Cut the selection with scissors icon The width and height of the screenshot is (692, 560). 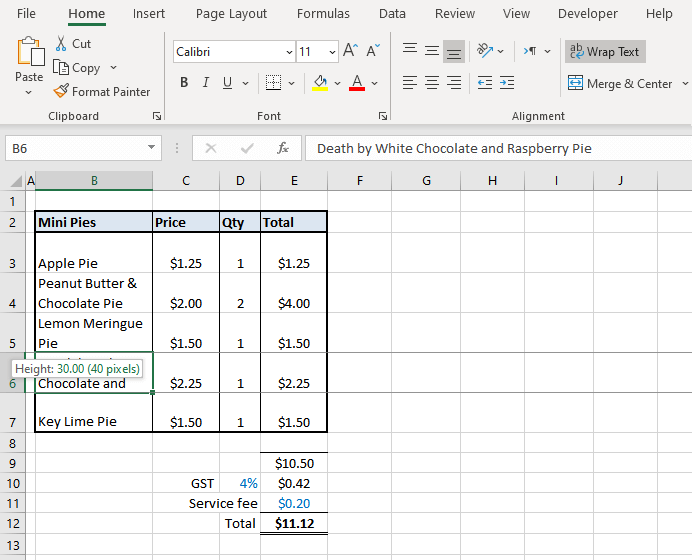tap(61, 43)
